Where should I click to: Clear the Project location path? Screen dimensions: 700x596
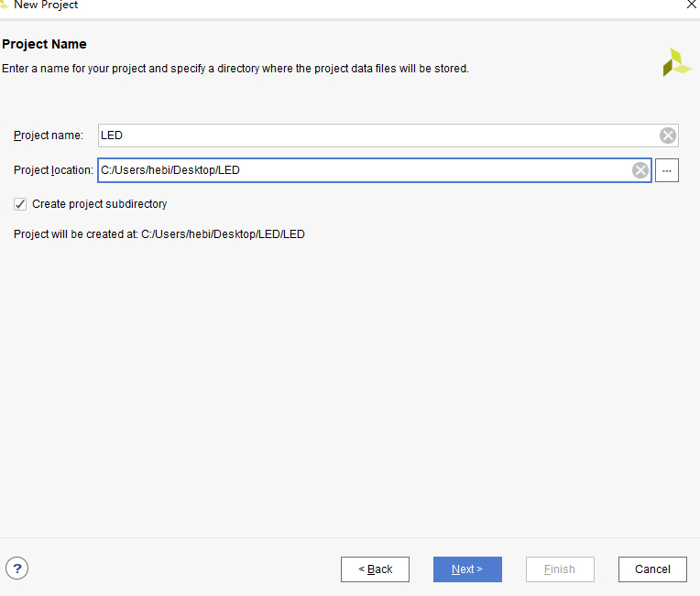tap(640, 170)
